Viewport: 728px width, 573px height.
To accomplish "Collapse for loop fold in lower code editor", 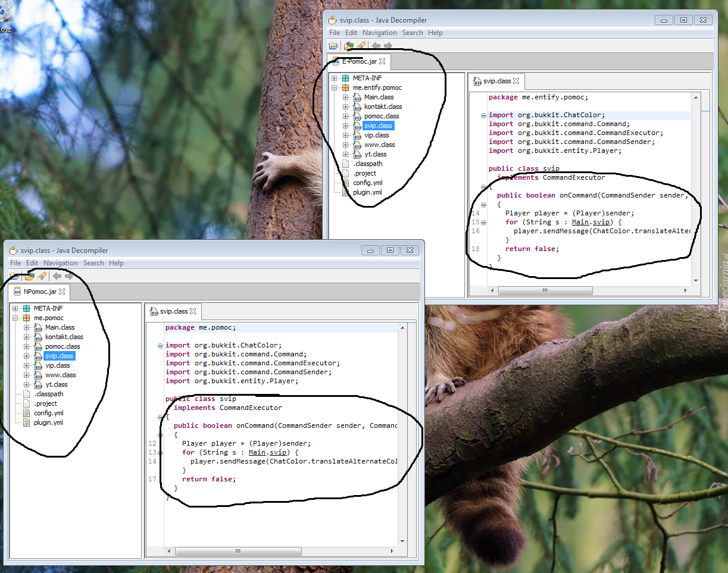I will pos(160,453).
